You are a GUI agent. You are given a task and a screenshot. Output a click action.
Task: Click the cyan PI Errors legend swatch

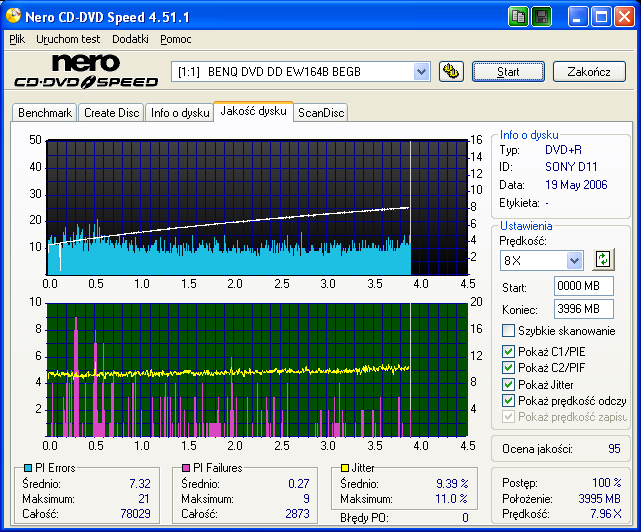[28, 468]
